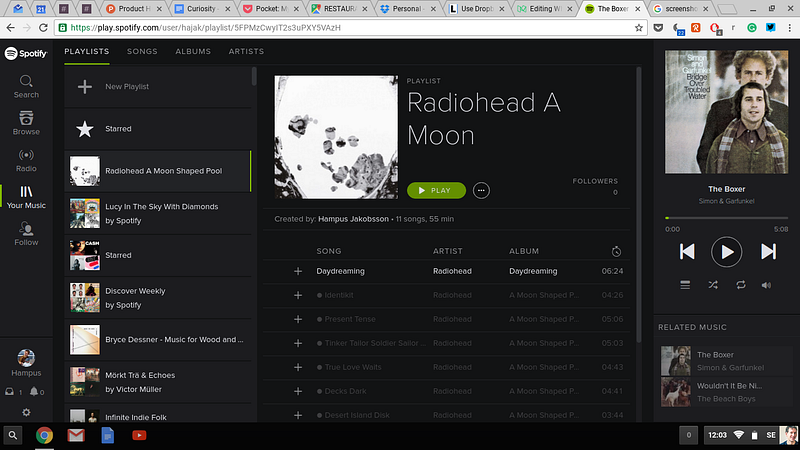Open the Discover Weekly playlist
This screenshot has height=450, width=800.
click(x=158, y=297)
